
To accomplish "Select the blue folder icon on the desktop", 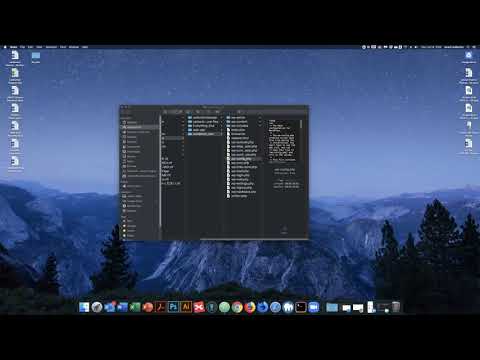I will point(36,56).
